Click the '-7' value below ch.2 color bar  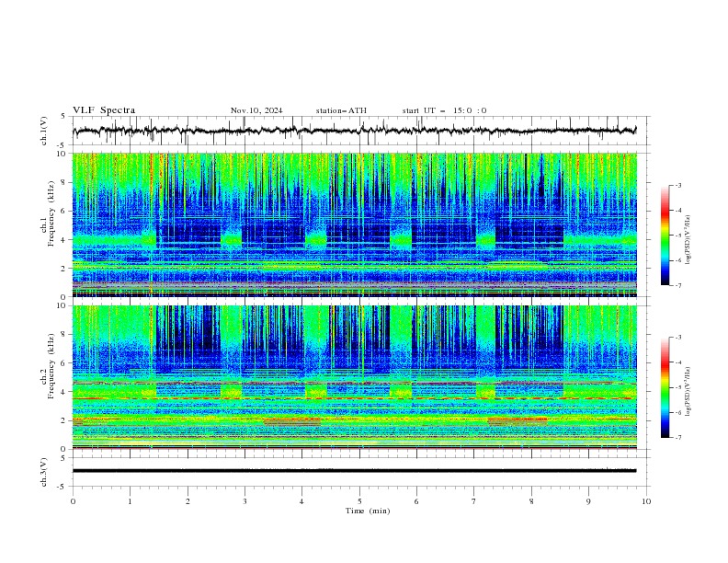677,438
